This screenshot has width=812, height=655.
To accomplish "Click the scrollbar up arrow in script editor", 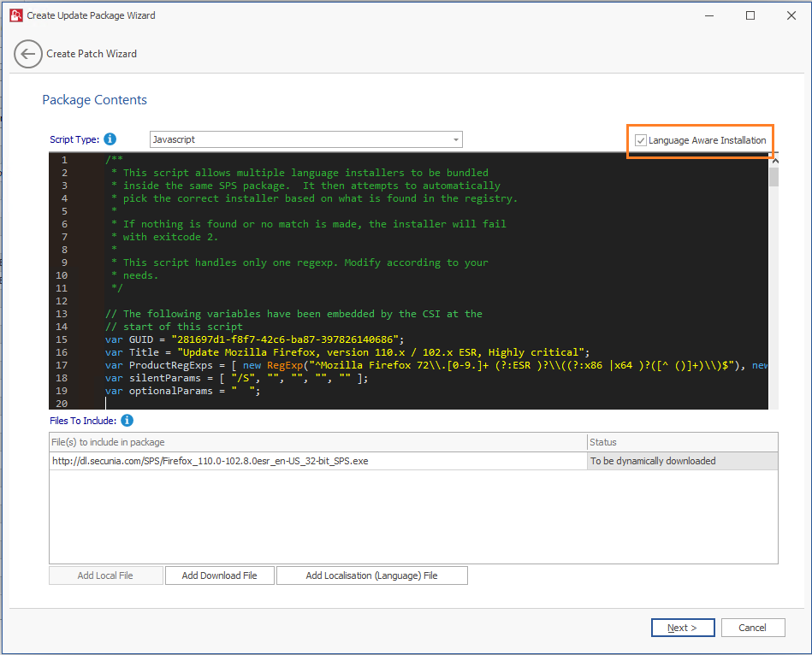I will [x=774, y=161].
